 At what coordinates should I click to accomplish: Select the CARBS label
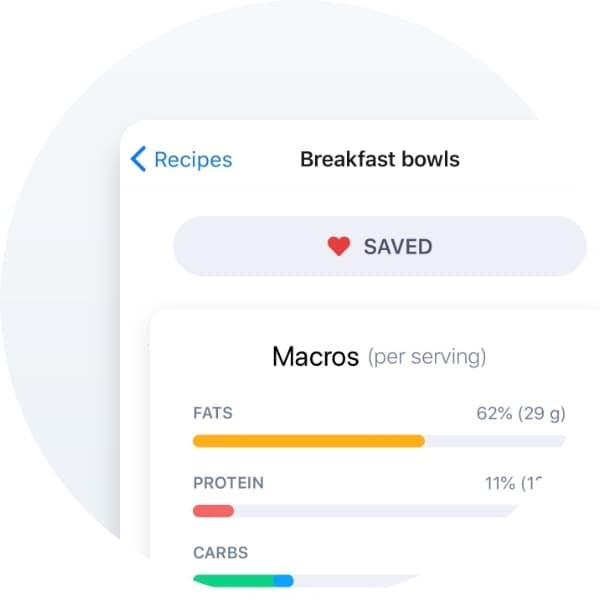[220, 553]
